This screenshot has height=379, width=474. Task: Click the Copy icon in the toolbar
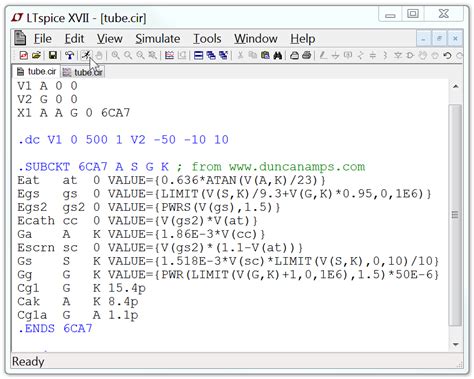tap(253, 55)
